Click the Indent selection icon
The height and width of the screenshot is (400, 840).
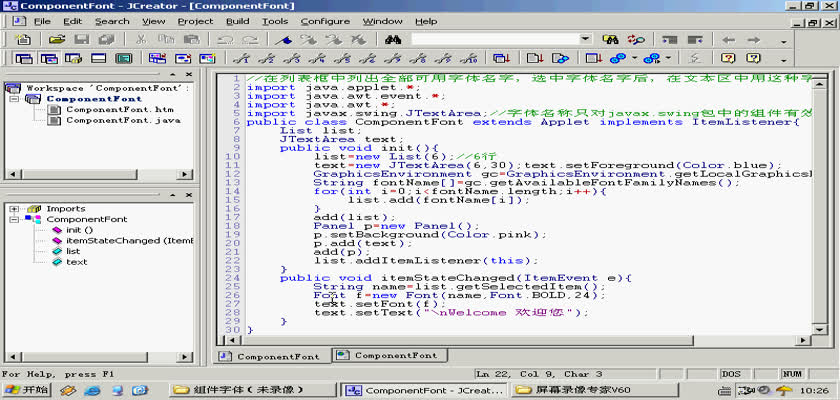[670, 40]
